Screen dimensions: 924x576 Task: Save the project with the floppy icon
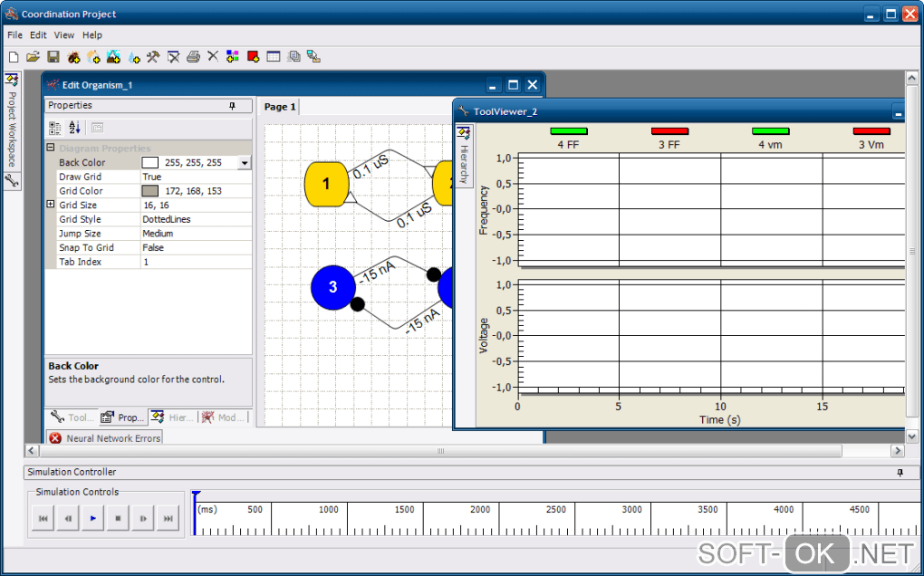(53, 57)
